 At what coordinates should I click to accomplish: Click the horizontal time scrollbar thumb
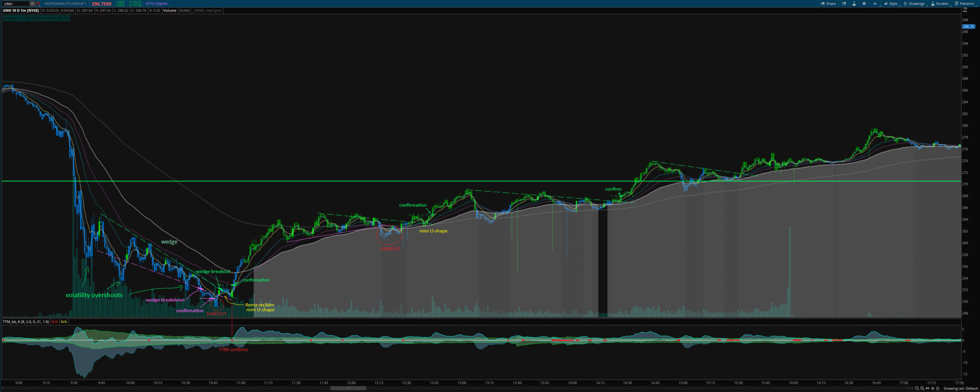pos(348,388)
